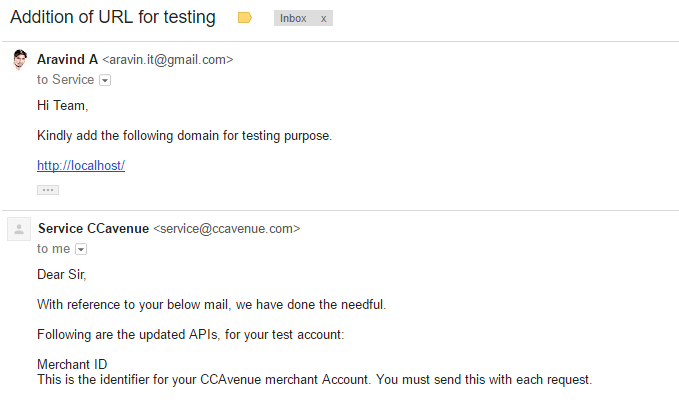Click the 'to me' recipient text

[x=53, y=248]
